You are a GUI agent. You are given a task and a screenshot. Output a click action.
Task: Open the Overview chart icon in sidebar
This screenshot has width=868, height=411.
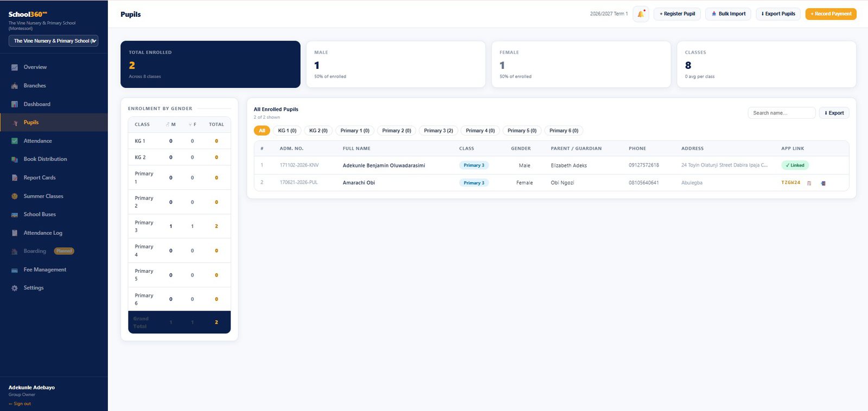pos(15,67)
